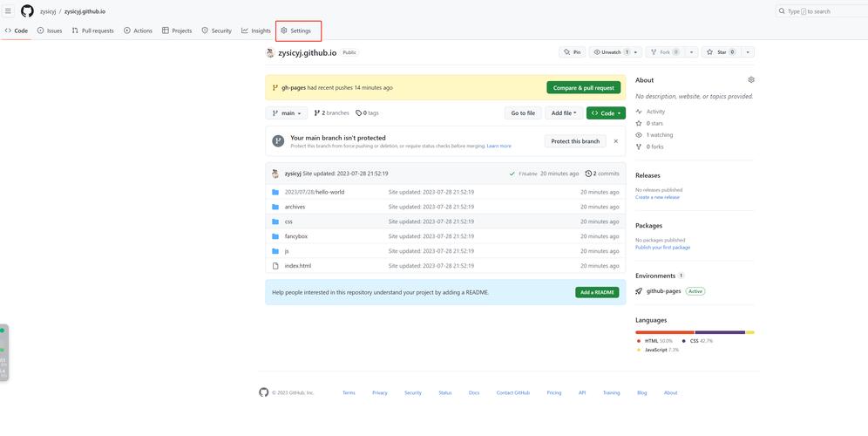Open Learn more about branch protection
Image resolution: width=868 pixels, height=436 pixels.
498,146
